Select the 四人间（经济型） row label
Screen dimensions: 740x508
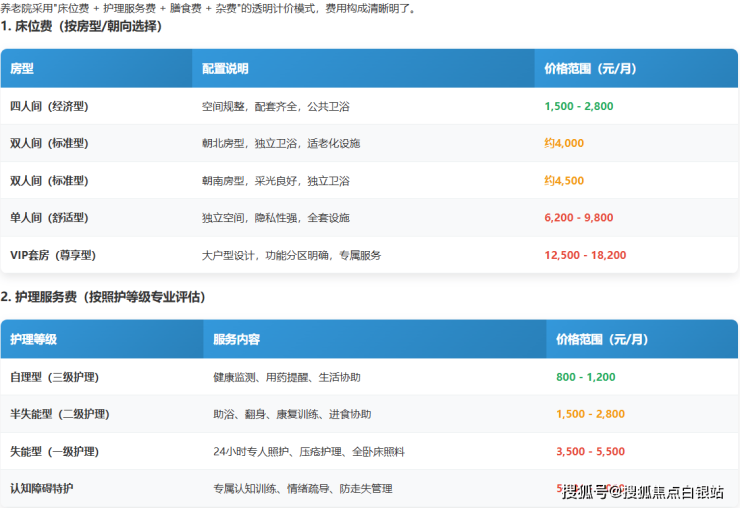49,106
